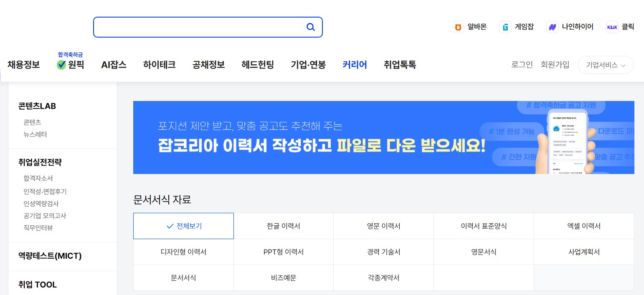Open the 역량테스트(MICT) sidebar heading
The height and width of the screenshot is (295, 644).
(x=50, y=256)
